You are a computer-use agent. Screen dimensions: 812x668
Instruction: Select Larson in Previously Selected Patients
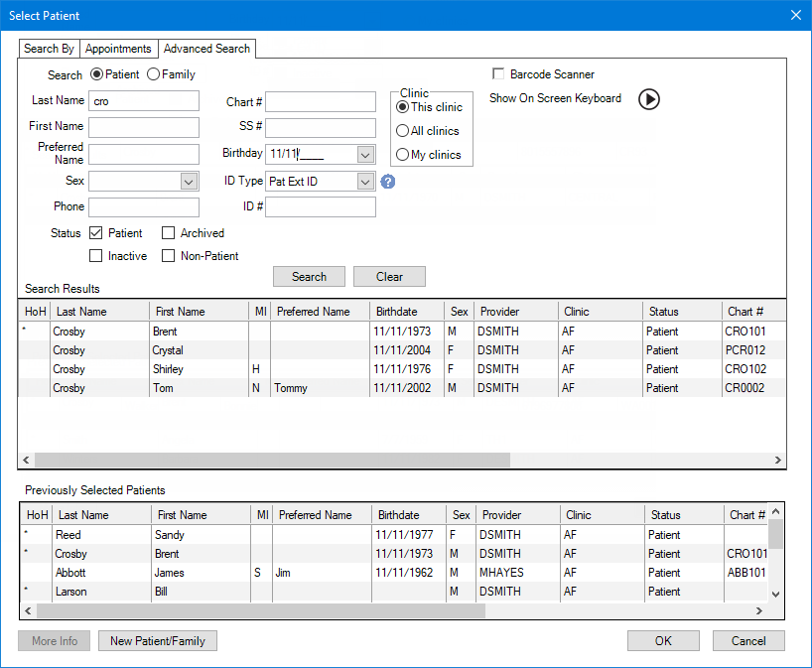tap(70, 592)
